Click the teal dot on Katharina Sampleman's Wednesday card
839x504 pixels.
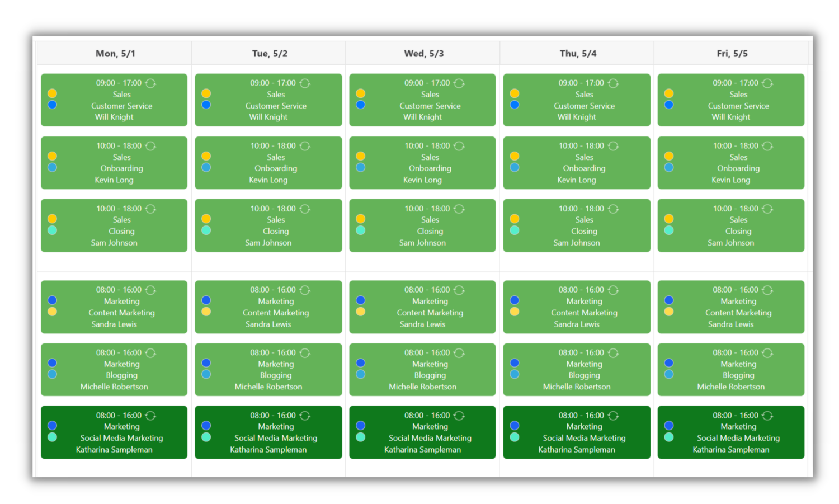(360, 437)
